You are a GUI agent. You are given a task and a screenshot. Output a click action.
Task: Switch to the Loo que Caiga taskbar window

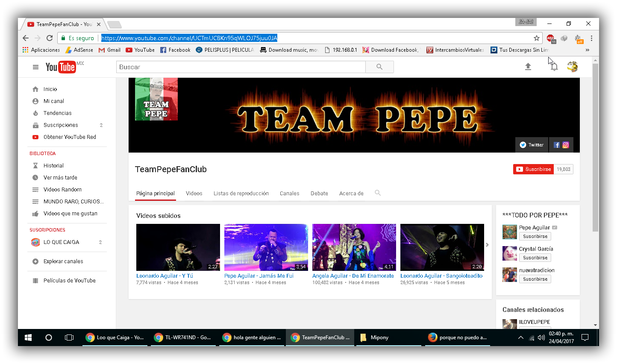(x=115, y=338)
